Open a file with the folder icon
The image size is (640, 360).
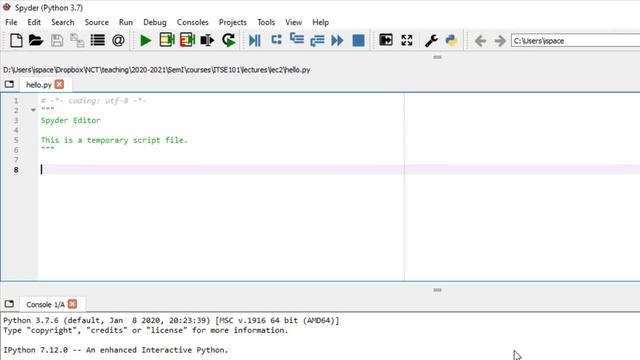(36, 40)
